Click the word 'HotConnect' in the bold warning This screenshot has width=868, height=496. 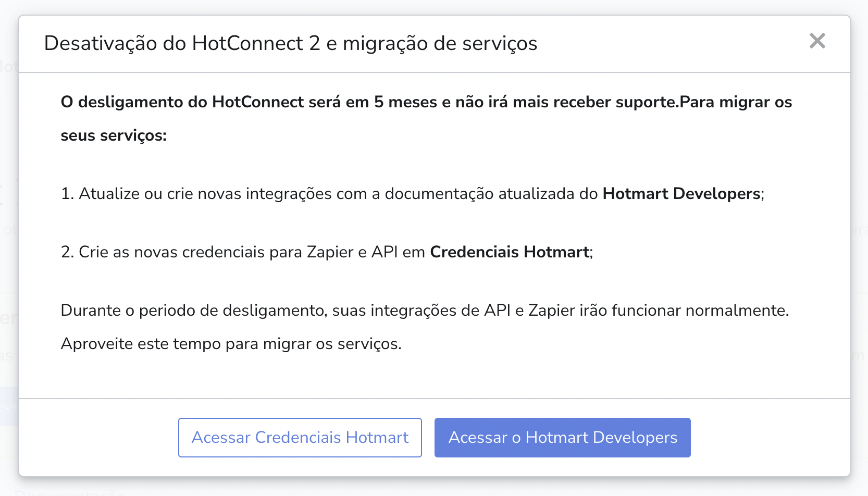coord(258,102)
